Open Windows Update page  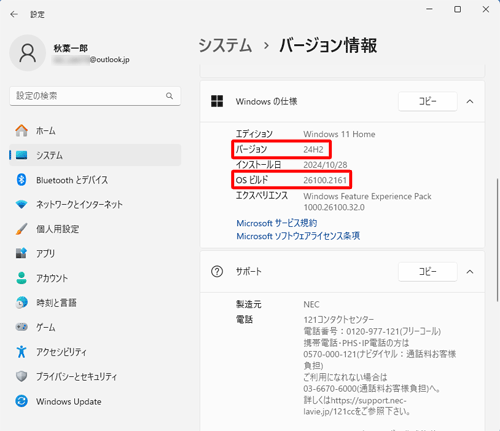(x=95, y=401)
